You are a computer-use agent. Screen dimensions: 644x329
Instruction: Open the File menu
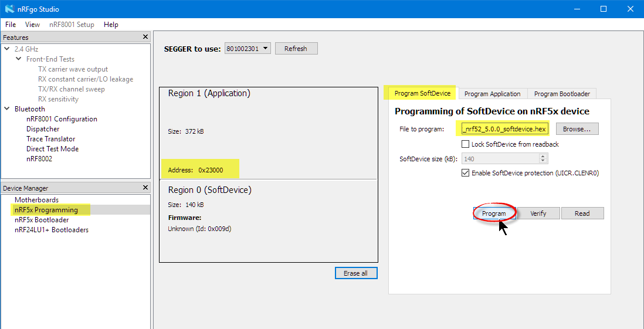[x=11, y=25]
